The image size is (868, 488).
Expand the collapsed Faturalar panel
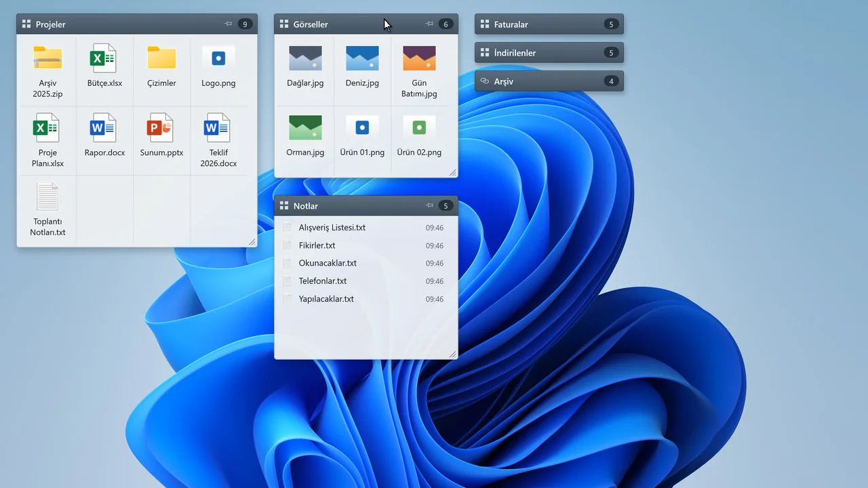point(549,24)
